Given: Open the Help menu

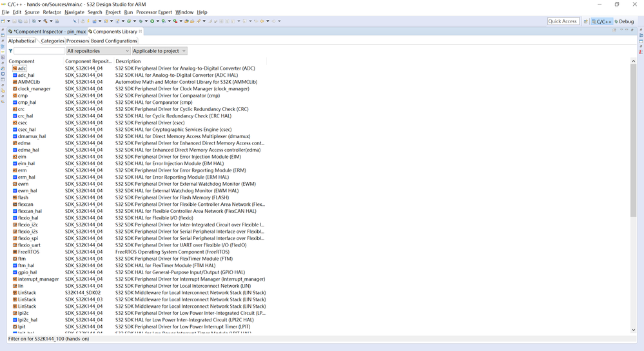Looking at the screenshot, I should 202,12.
